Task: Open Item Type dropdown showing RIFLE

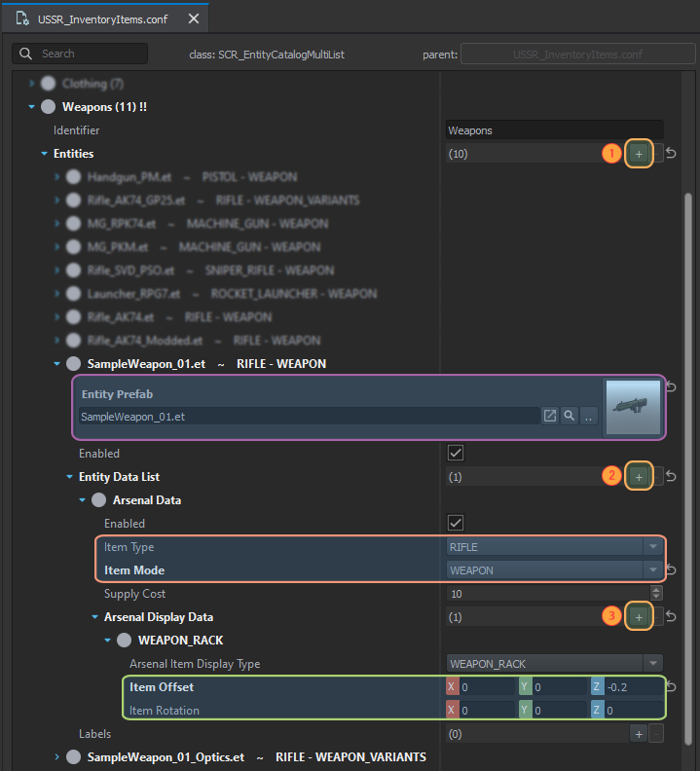Action: point(554,547)
